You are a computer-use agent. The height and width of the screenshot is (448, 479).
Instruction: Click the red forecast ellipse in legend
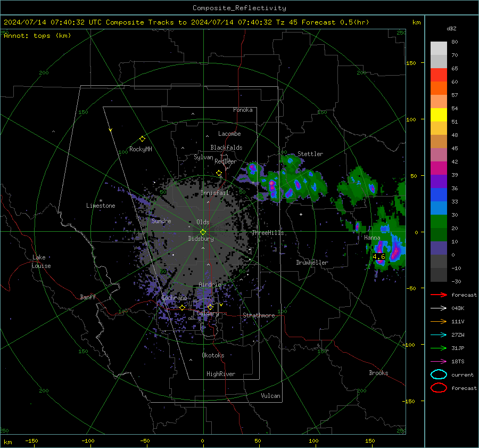(439, 388)
